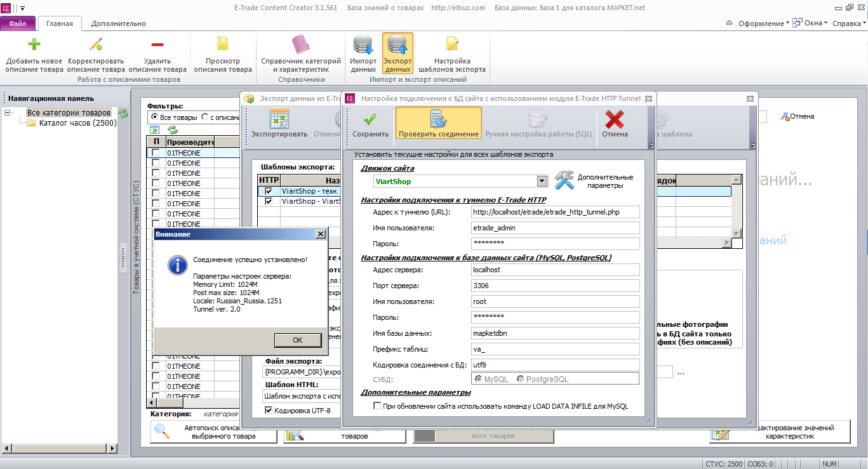Toggle HTTP checkbox for second ViartShop template row

(269, 201)
